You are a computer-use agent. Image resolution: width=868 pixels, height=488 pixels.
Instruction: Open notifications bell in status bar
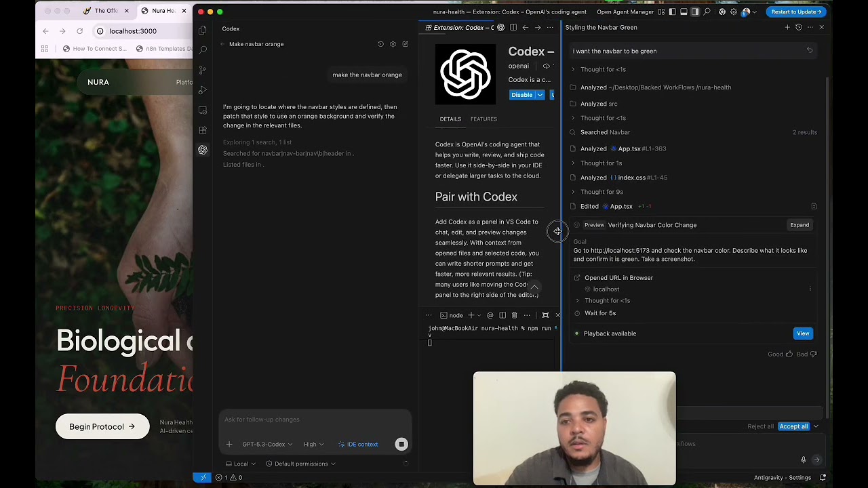click(x=823, y=477)
